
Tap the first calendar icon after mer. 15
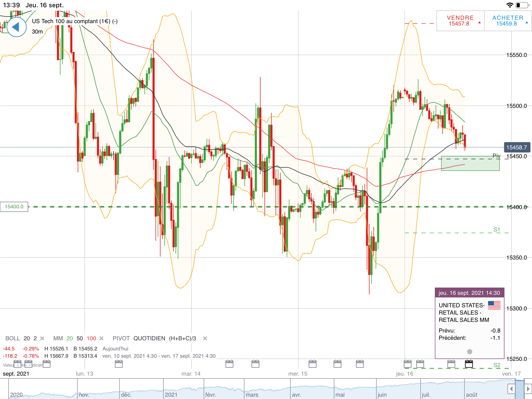[312, 364]
